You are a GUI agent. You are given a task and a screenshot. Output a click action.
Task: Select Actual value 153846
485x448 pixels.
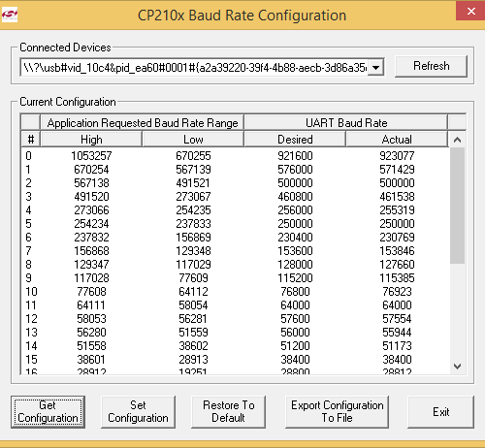[x=397, y=251]
